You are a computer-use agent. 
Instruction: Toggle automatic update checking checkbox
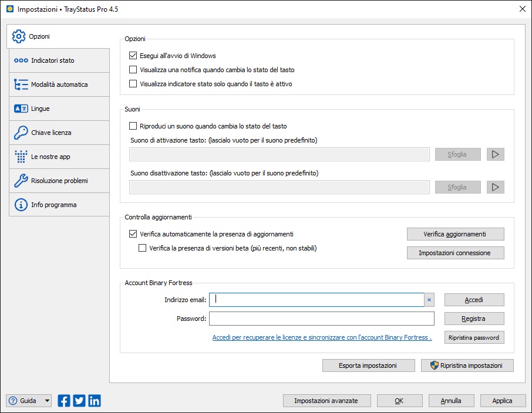click(133, 234)
